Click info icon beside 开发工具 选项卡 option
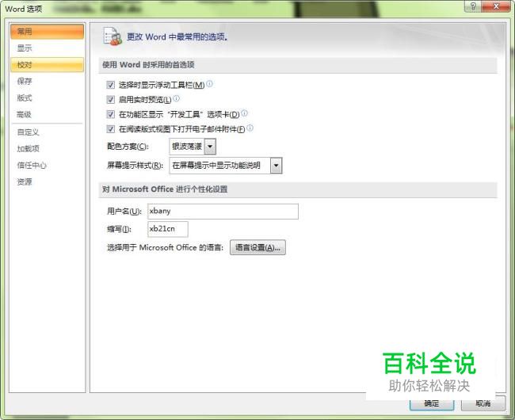The height and width of the screenshot is (420, 515). [x=244, y=113]
